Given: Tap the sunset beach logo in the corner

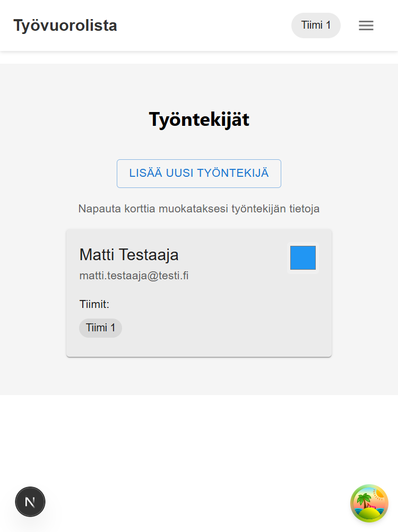Looking at the screenshot, I should 370,503.
